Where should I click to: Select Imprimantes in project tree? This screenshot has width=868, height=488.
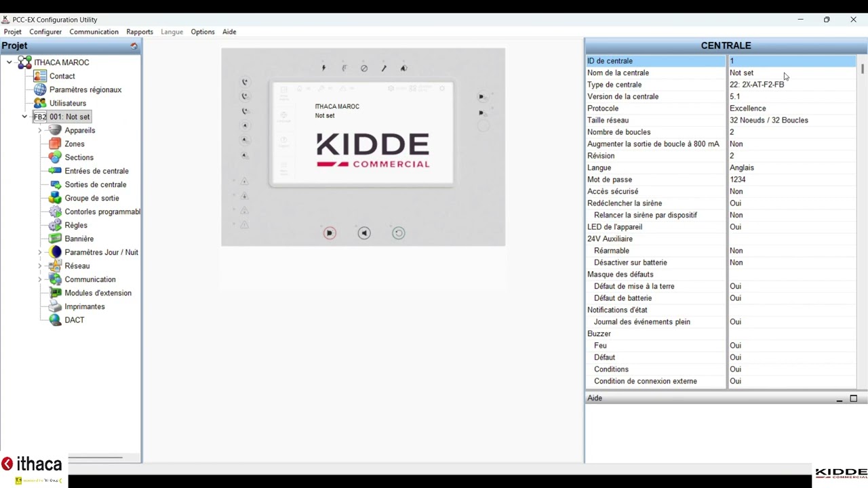click(x=85, y=306)
